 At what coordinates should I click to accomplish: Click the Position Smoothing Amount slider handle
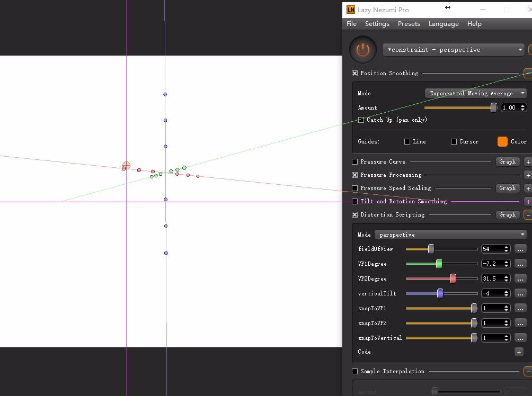pos(494,108)
